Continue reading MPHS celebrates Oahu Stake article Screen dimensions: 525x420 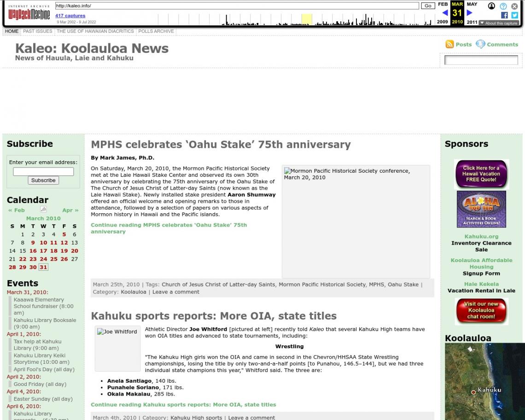(x=169, y=228)
